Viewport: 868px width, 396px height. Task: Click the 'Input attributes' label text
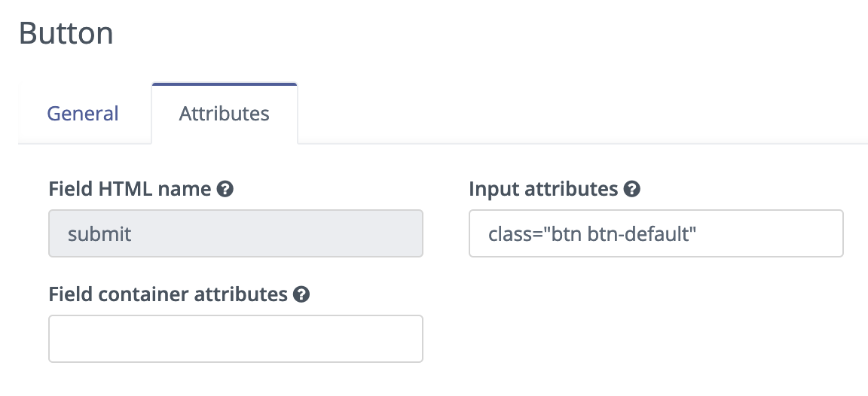[x=543, y=189]
